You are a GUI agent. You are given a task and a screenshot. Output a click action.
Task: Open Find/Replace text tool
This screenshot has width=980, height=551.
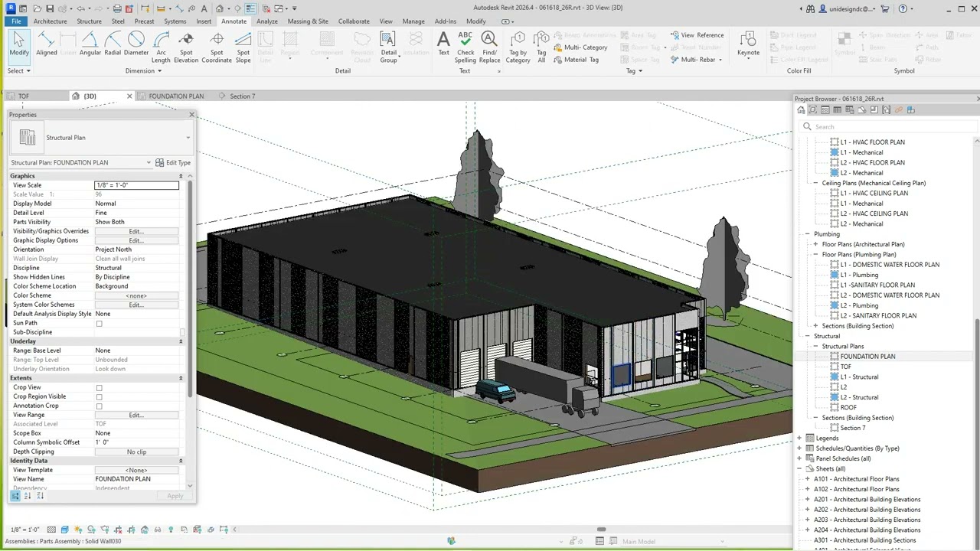point(489,47)
